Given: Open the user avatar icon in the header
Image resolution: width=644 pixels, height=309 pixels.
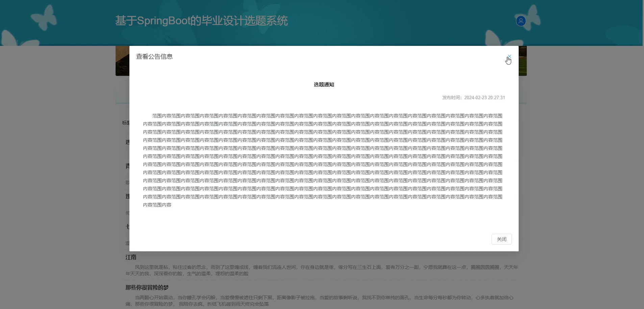Looking at the screenshot, I should pyautogui.click(x=521, y=21).
